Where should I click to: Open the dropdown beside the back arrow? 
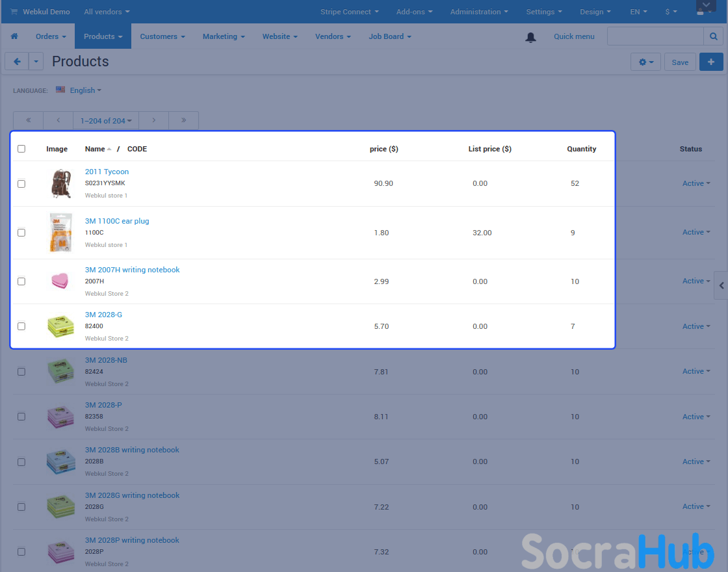(36, 61)
